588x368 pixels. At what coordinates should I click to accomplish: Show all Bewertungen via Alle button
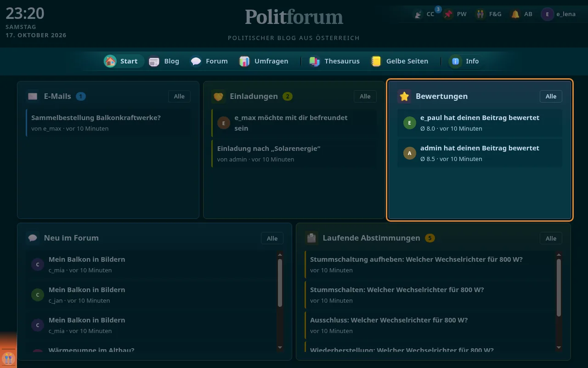(x=551, y=96)
